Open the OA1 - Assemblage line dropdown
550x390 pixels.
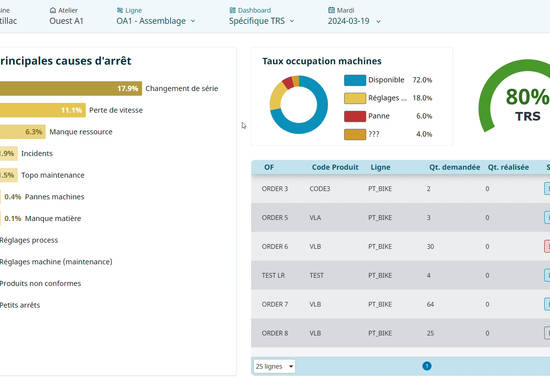(x=156, y=21)
